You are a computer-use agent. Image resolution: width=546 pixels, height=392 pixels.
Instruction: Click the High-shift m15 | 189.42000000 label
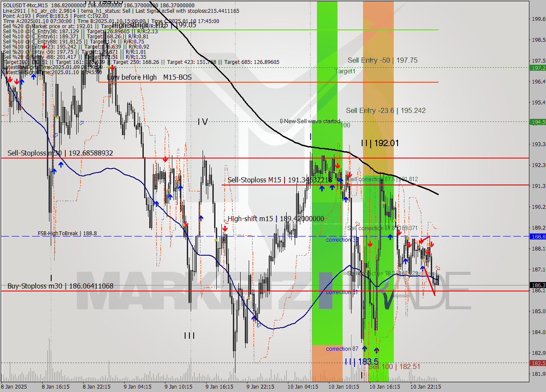276,219
